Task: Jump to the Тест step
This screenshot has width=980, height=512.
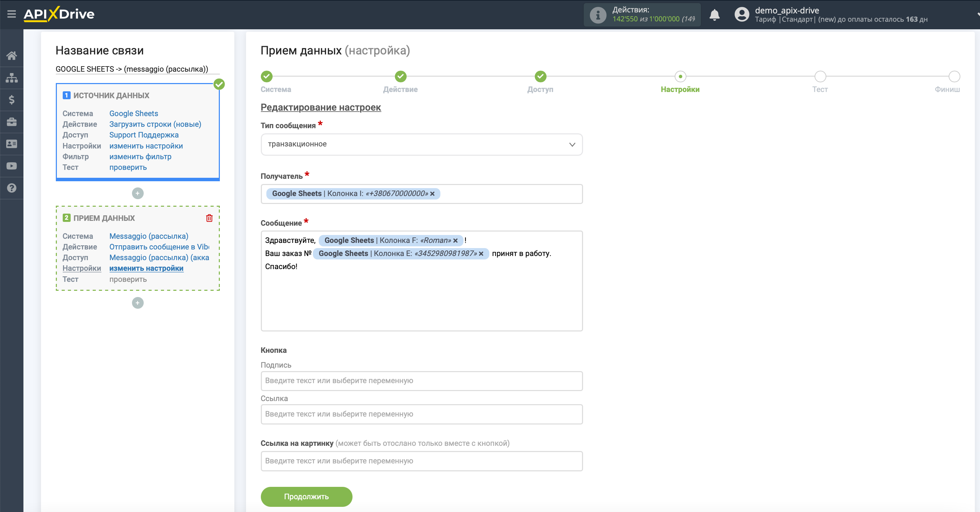Action: (x=820, y=76)
